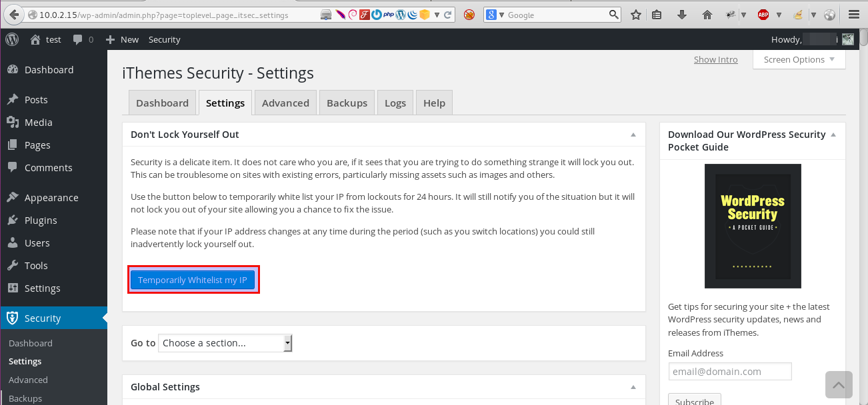This screenshot has width=868, height=405.
Task: Collapse the Global Settings box
Action: [633, 387]
